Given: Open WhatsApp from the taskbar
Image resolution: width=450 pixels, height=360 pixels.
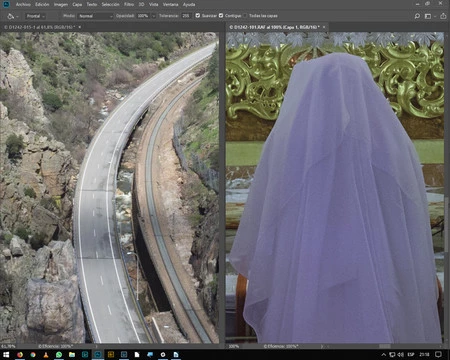Looking at the screenshot, I should tap(59, 355).
